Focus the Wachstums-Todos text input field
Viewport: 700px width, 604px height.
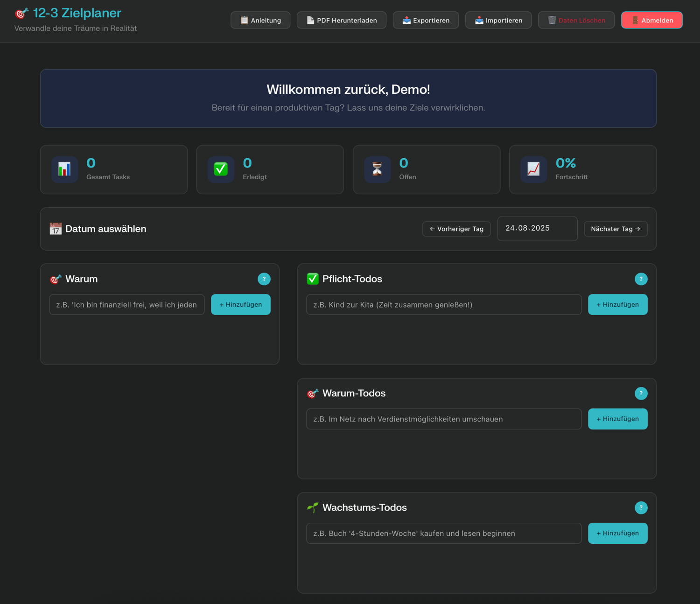coord(444,533)
